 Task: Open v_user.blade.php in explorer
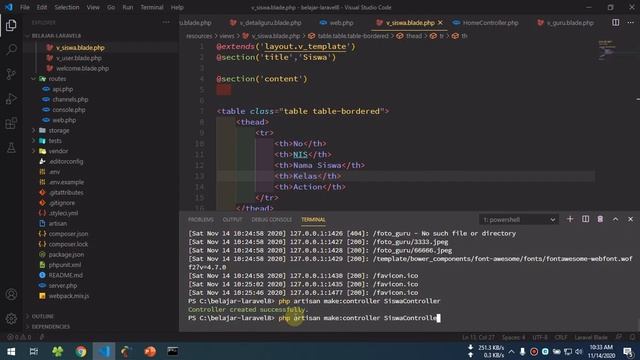point(78,58)
